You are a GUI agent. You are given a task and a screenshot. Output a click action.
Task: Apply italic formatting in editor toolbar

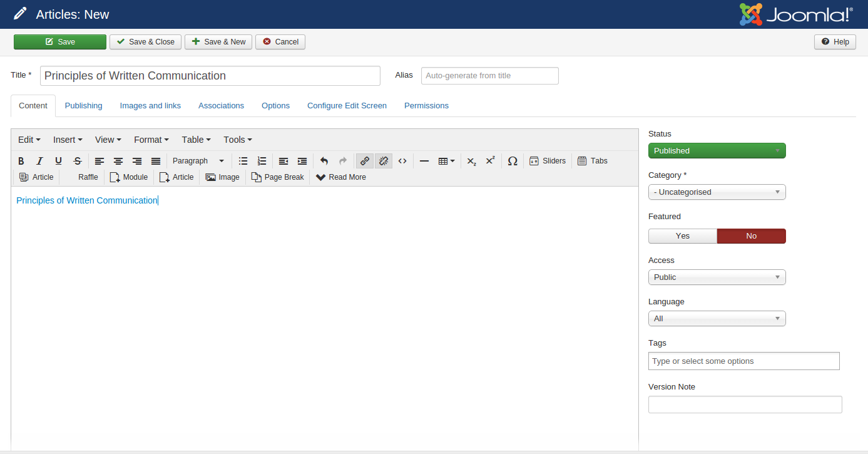tap(39, 161)
